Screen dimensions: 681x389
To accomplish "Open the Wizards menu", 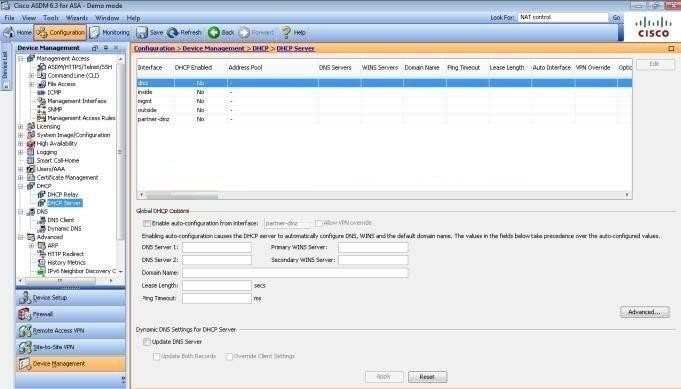I will 77,18.
